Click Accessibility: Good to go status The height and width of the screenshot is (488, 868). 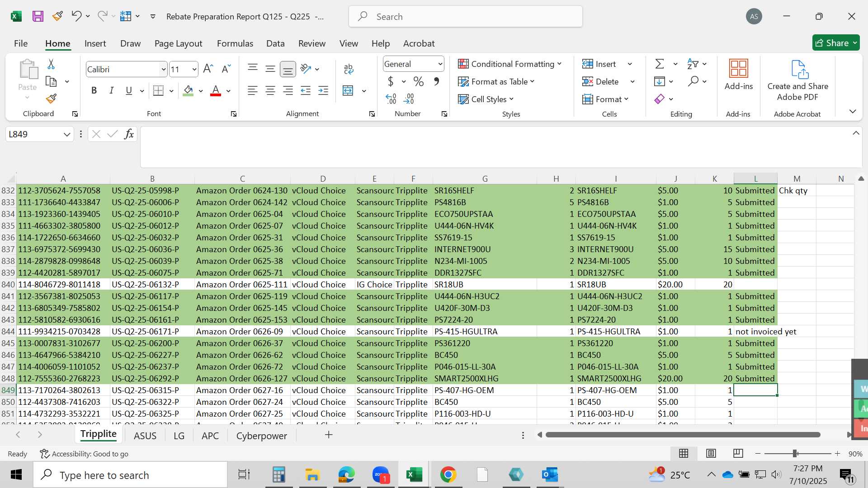coord(84,454)
